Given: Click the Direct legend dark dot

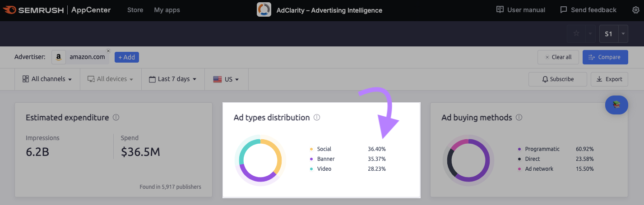Looking at the screenshot, I should (x=519, y=159).
